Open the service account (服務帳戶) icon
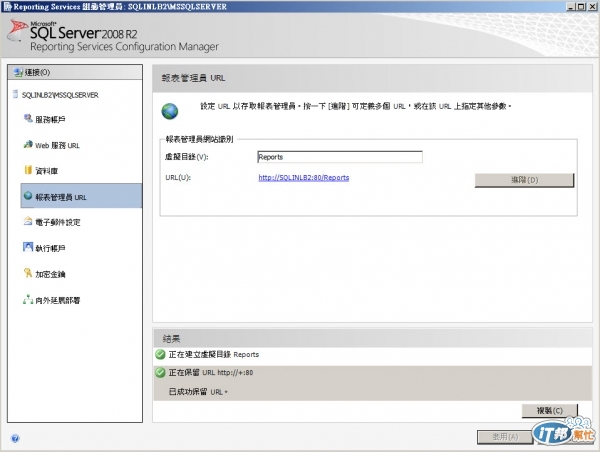Image resolution: width=600 pixels, height=452 pixels. 28,118
